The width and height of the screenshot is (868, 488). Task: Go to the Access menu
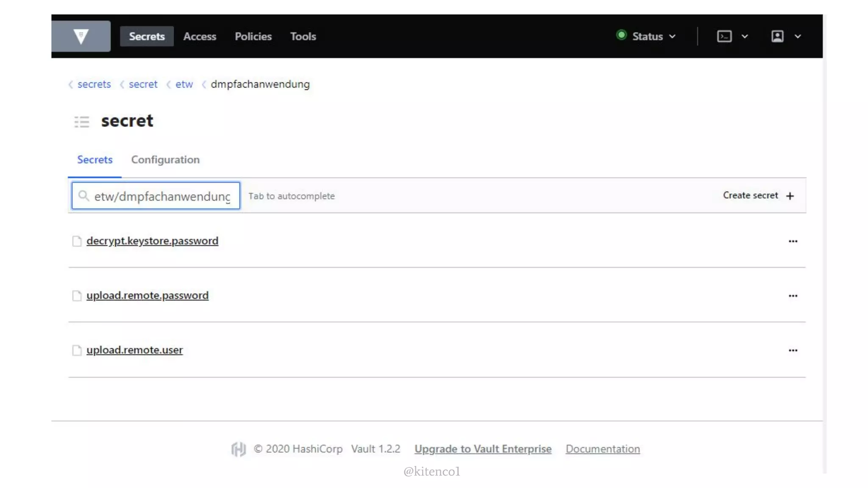199,36
